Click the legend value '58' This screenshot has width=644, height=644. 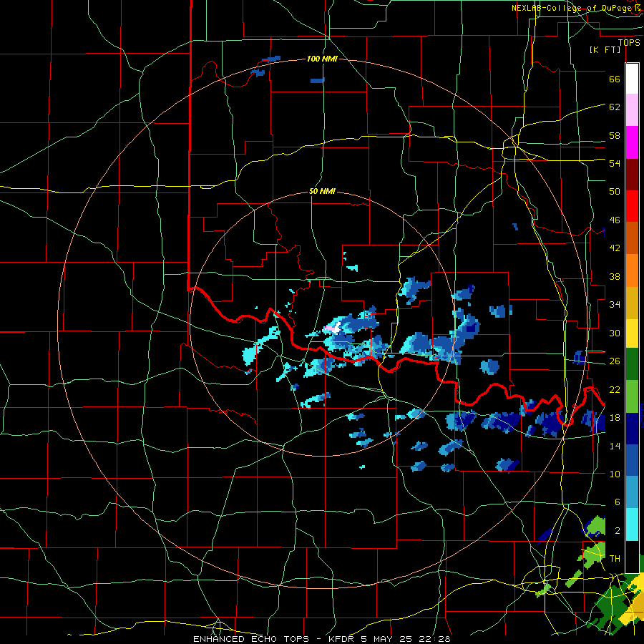[615, 135]
